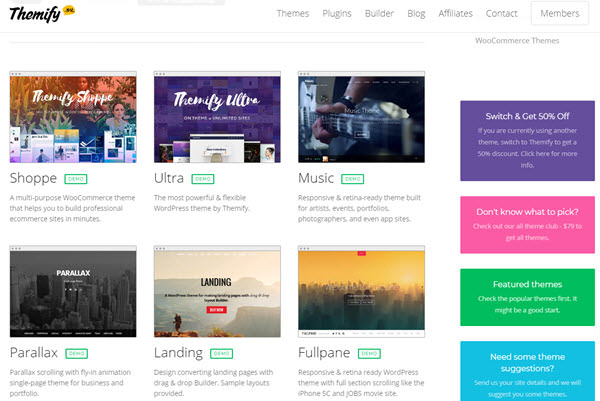Click the Shoppe title link
The height and width of the screenshot is (401, 600).
33,178
